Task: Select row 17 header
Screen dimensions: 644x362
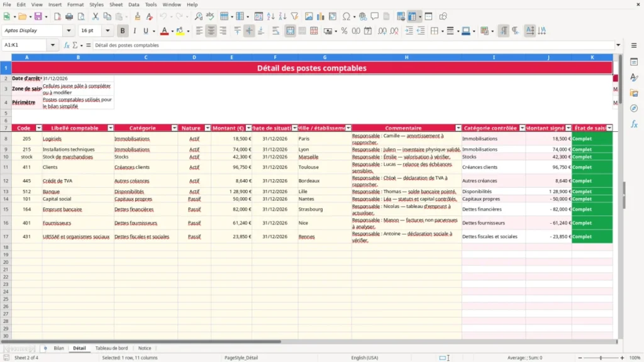Action: (x=6, y=237)
